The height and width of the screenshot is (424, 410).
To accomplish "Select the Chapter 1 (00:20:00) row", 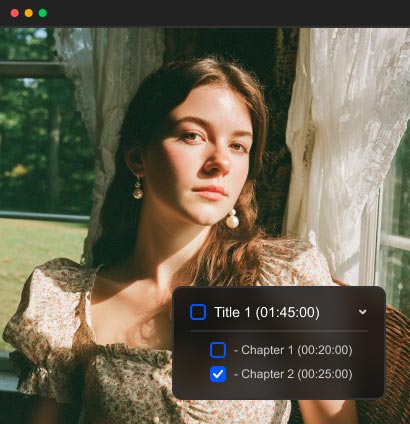I will coord(281,350).
